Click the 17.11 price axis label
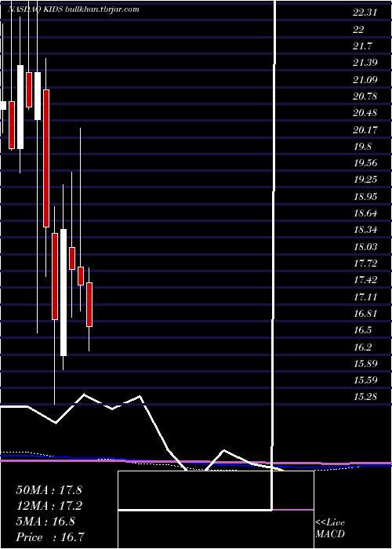Viewport: 392px width, 549px height. [x=365, y=297]
